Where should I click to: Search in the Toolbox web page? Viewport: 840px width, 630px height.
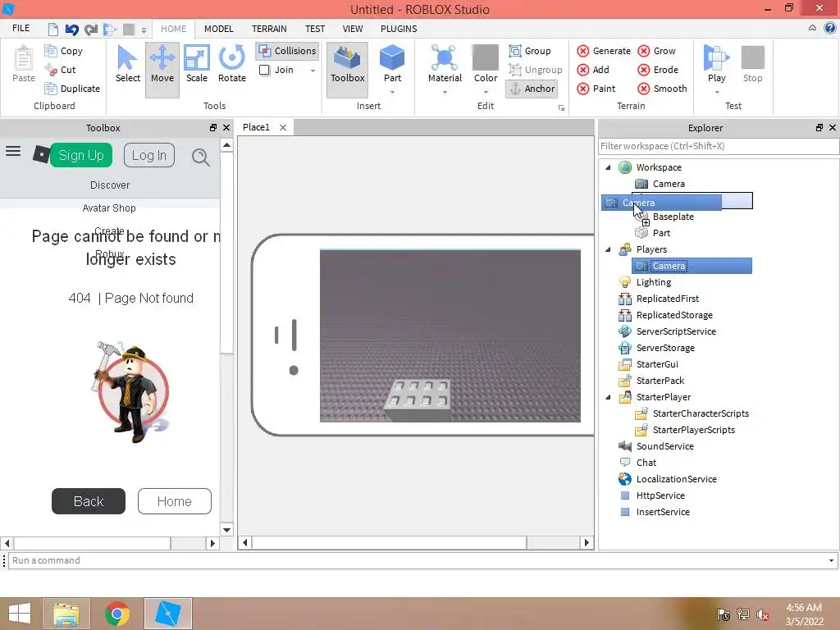tap(201, 157)
